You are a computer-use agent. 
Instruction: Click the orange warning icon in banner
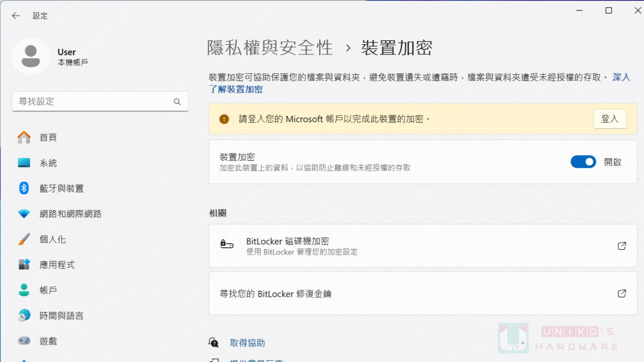[224, 119]
